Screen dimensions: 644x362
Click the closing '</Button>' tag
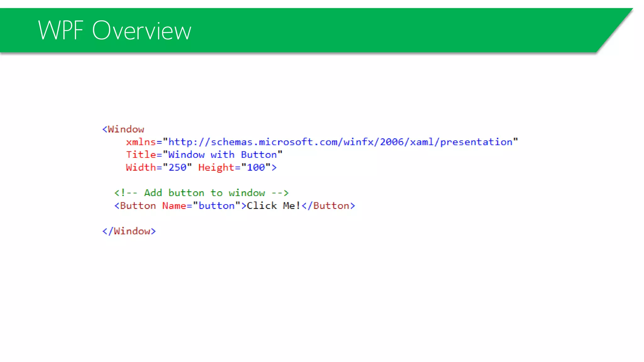tap(328, 206)
